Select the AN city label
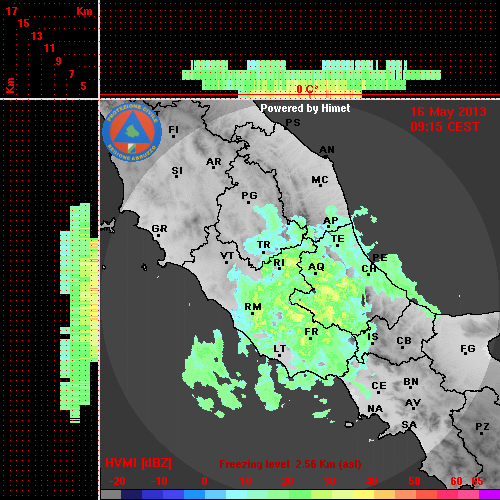The image size is (500, 500). click(327, 150)
